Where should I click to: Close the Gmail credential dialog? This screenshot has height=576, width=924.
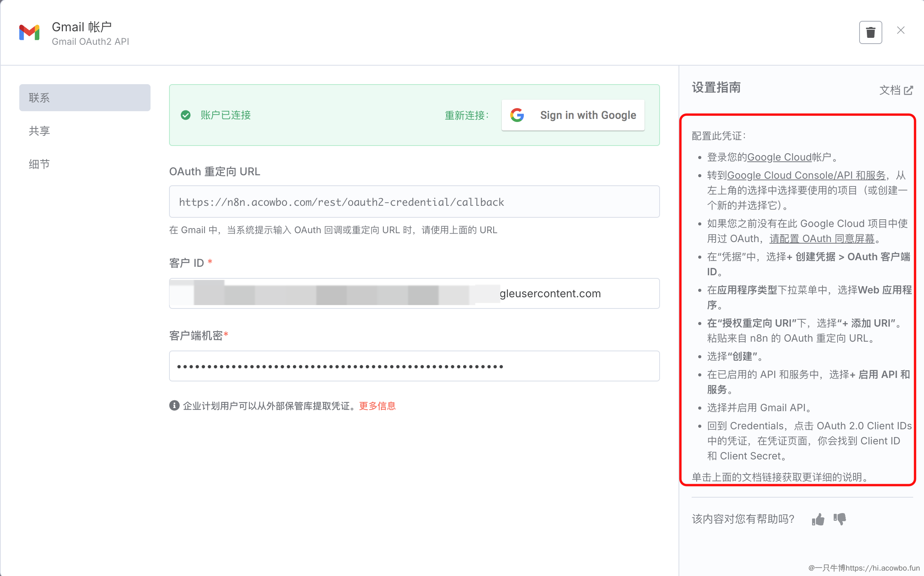point(901,30)
